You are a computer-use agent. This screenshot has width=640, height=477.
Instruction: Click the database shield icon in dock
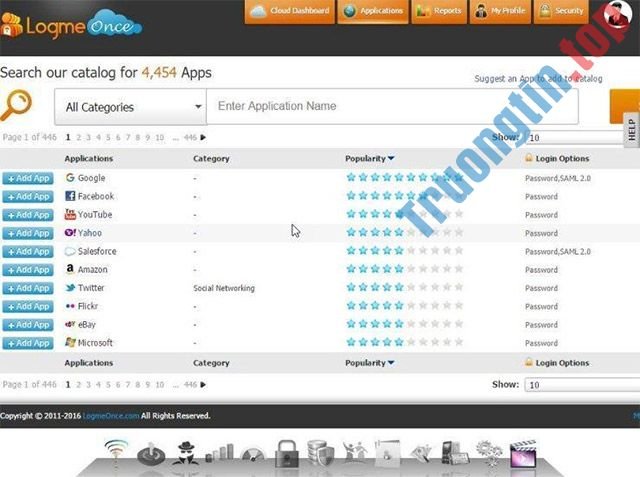(x=320, y=452)
